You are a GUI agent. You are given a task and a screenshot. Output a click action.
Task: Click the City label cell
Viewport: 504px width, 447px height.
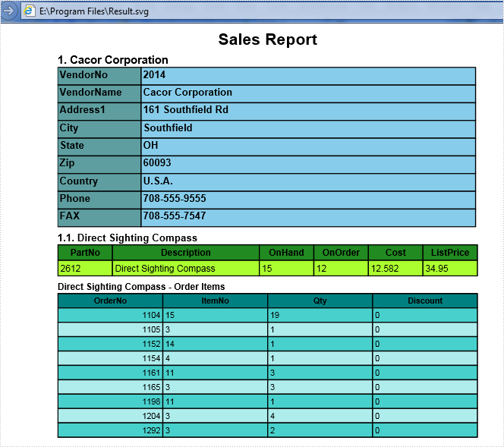click(x=99, y=129)
